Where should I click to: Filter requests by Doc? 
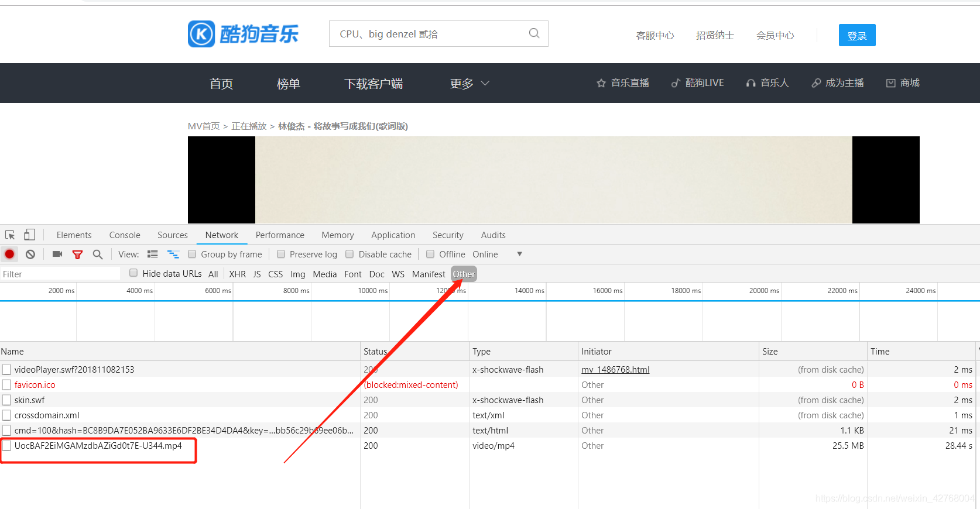coord(376,274)
